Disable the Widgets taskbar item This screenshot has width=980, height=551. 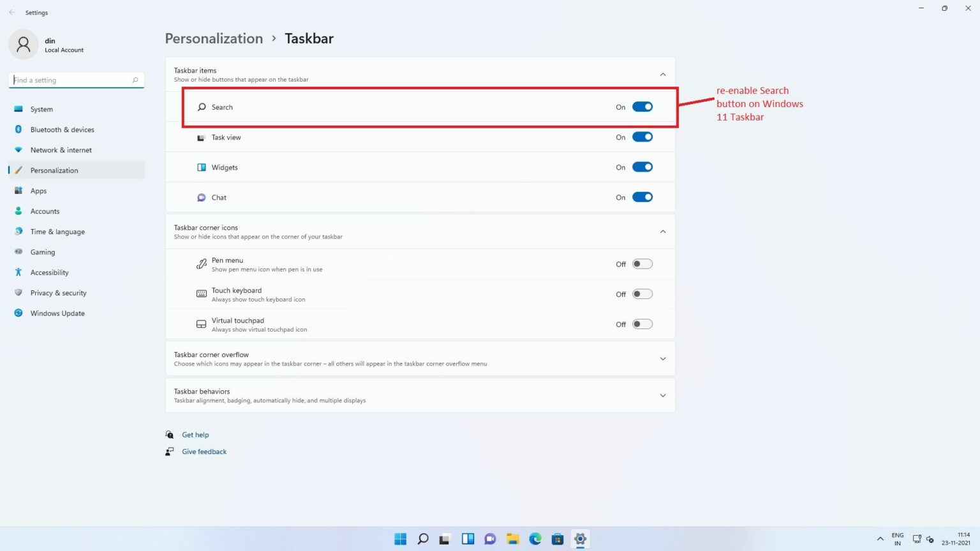(x=642, y=166)
